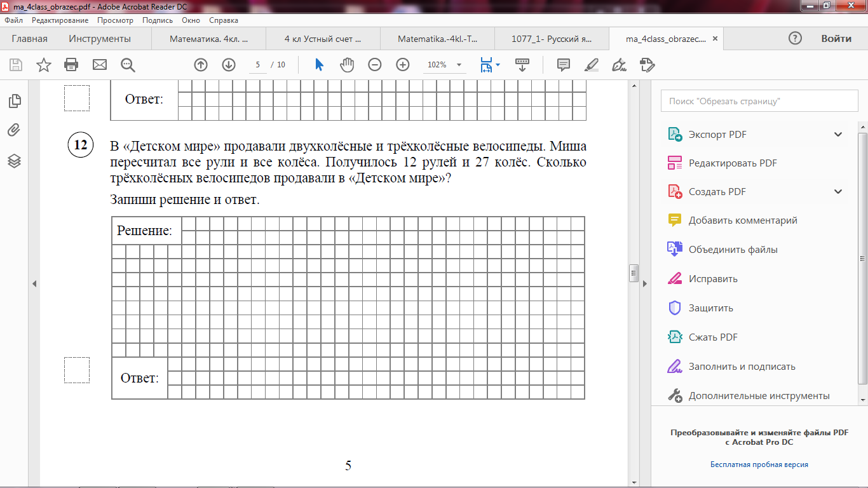
Task: Open the sign document pen tool
Action: pos(618,64)
